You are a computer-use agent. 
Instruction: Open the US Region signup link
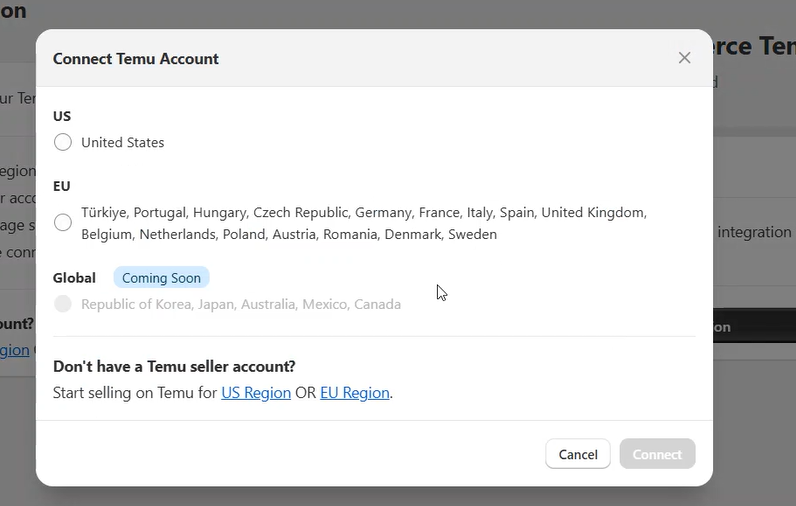click(256, 393)
